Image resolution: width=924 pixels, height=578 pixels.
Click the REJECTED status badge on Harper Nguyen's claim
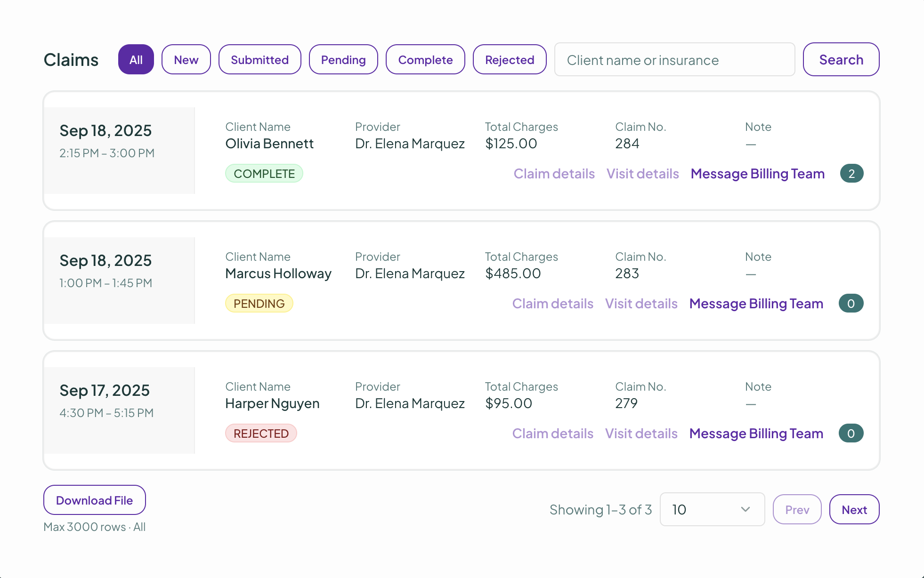261,433
